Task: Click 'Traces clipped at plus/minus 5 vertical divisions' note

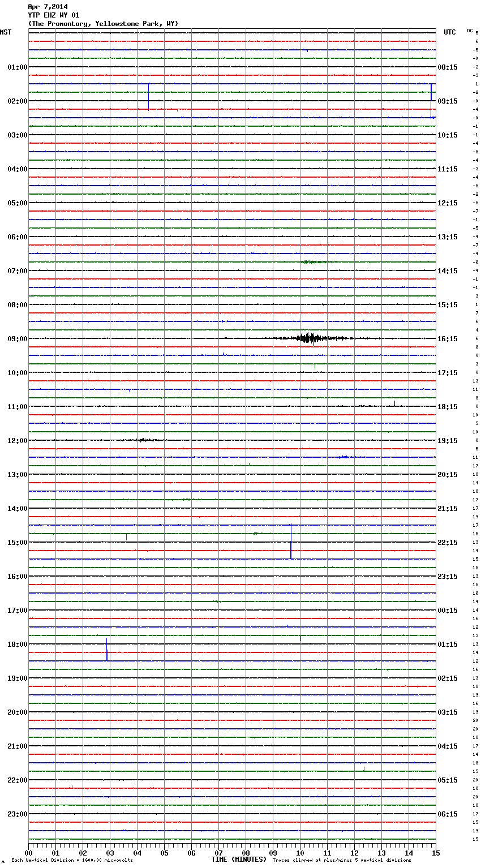Action: 342,861
